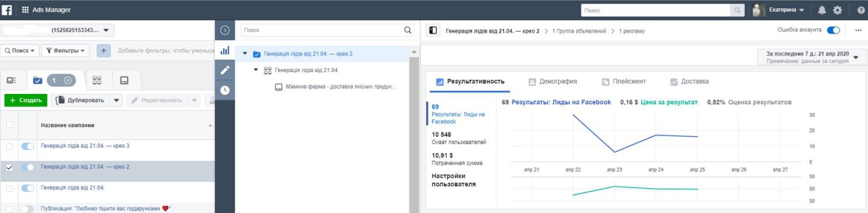
Task: Collapse the креo 2 campaign tree node
Action: coord(245,54)
